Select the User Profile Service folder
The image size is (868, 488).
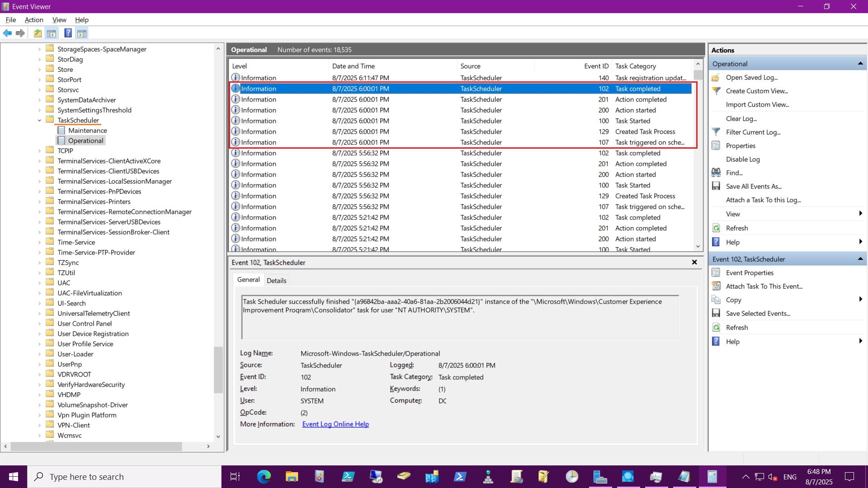pos(85,344)
